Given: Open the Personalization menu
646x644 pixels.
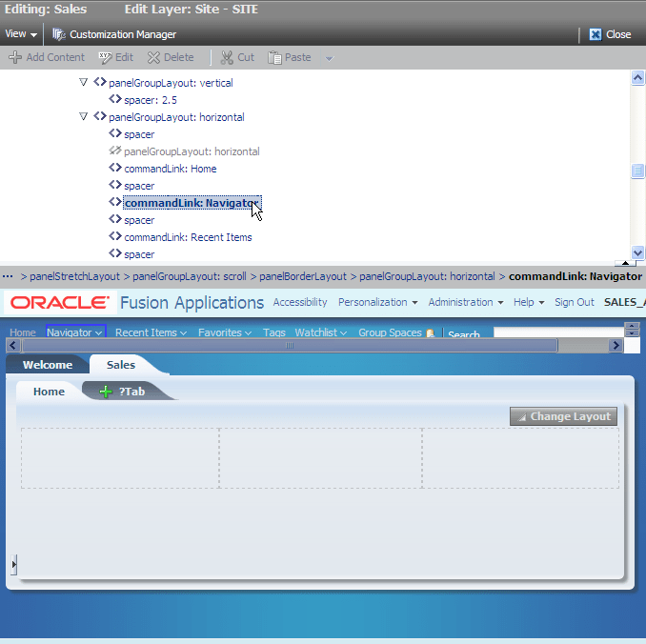Looking at the screenshot, I should [x=378, y=302].
